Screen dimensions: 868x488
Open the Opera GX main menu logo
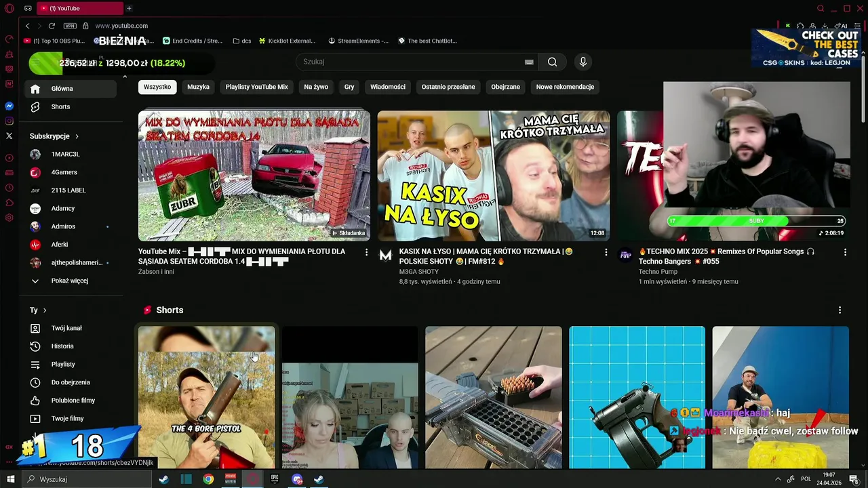(x=9, y=8)
